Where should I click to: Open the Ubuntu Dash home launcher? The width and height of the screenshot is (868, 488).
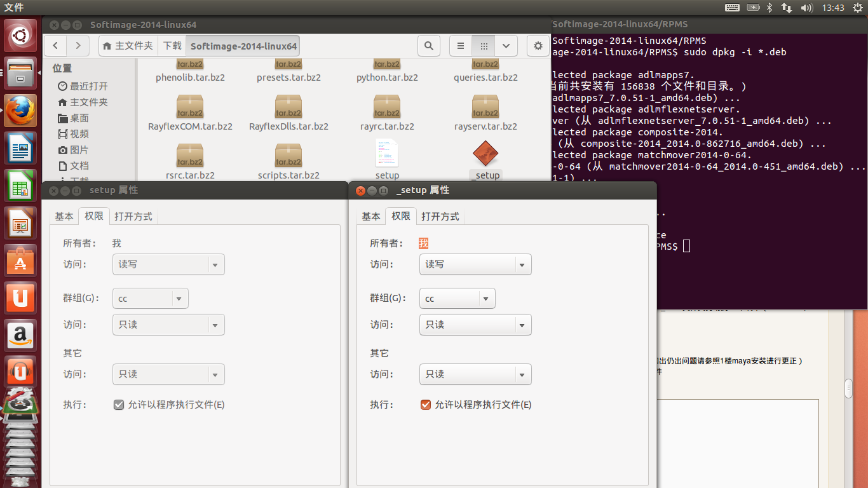tap(20, 36)
